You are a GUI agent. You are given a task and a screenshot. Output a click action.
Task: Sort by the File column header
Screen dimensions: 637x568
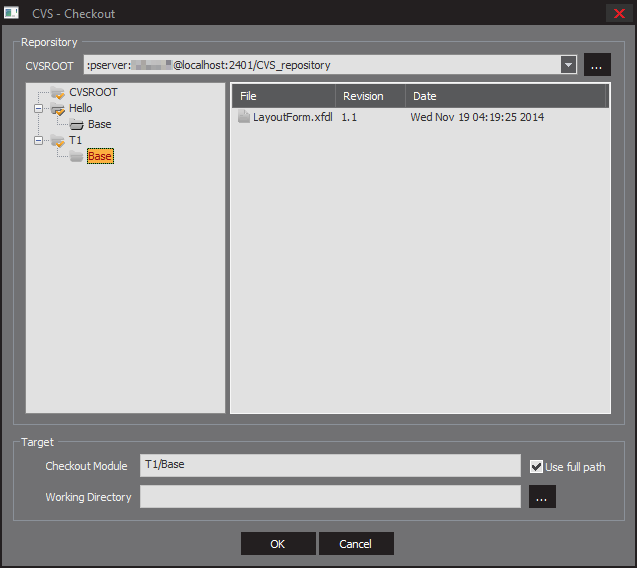pos(284,96)
